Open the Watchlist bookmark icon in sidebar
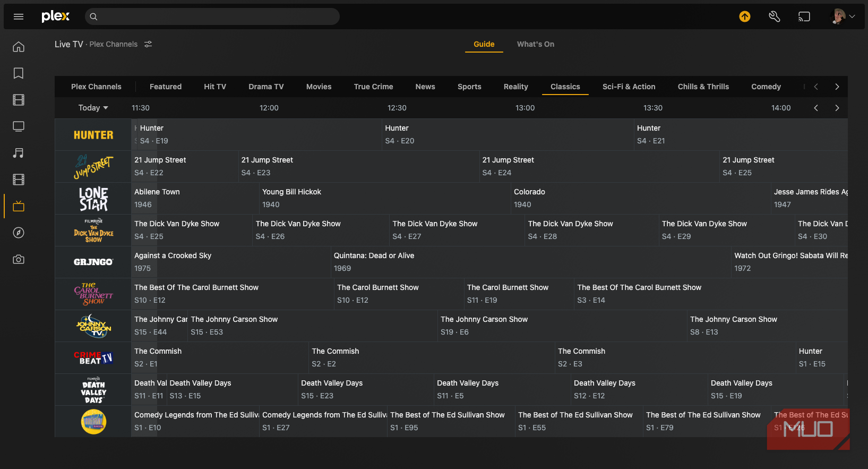The width and height of the screenshot is (868, 469). pos(19,73)
